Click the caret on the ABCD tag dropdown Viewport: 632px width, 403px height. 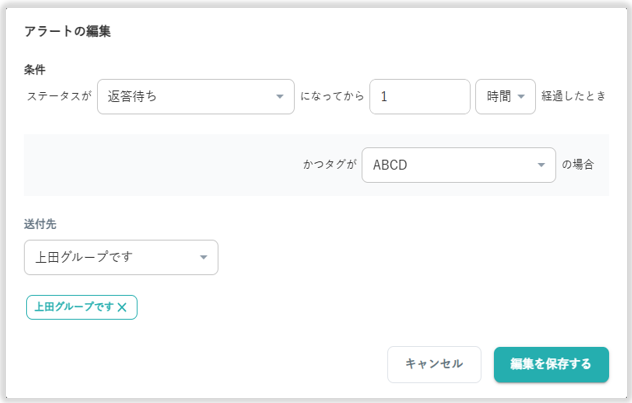coord(541,164)
